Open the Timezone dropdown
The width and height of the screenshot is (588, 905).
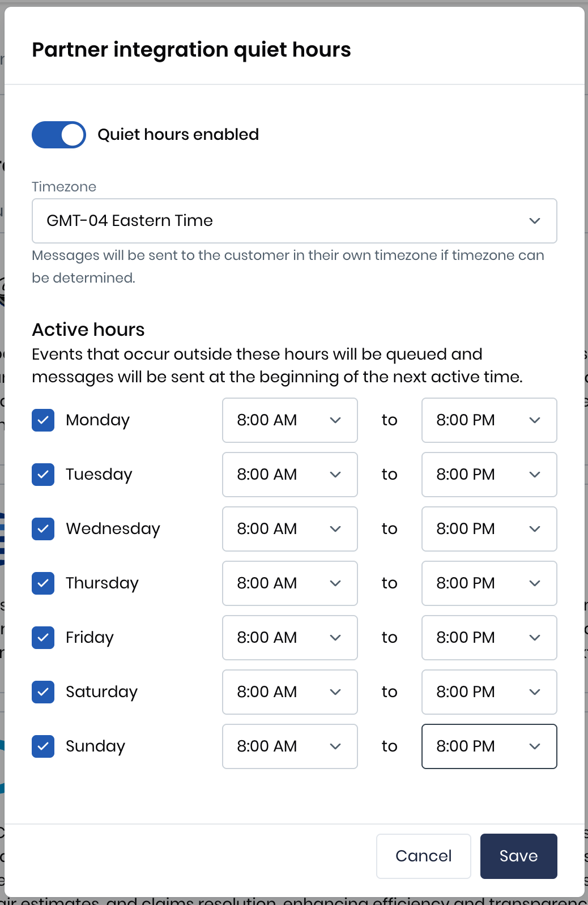pyautogui.click(x=294, y=221)
